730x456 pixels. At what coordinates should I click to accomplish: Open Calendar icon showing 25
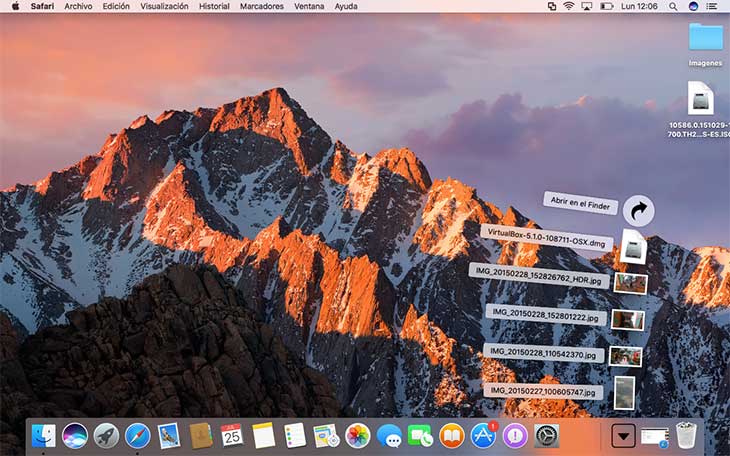click(232, 436)
